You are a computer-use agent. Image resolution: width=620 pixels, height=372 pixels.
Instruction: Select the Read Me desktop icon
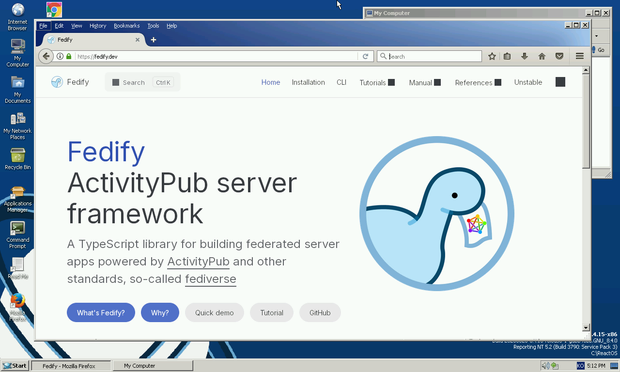[x=17, y=268]
